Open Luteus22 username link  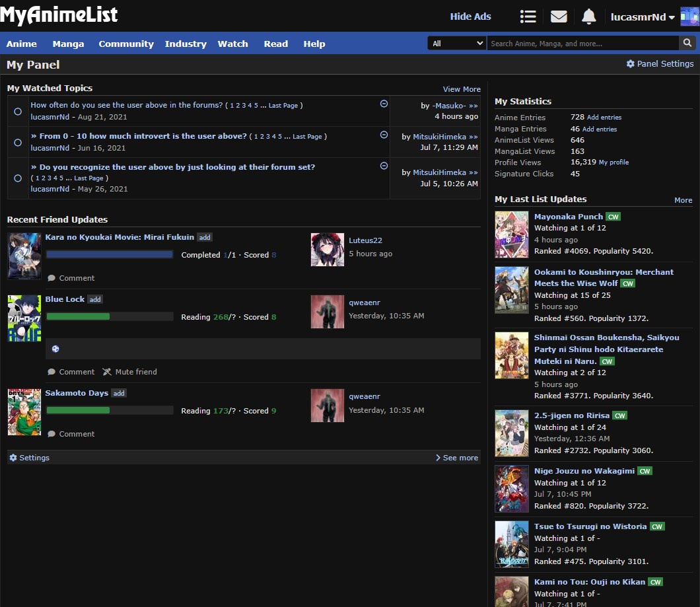tap(365, 240)
